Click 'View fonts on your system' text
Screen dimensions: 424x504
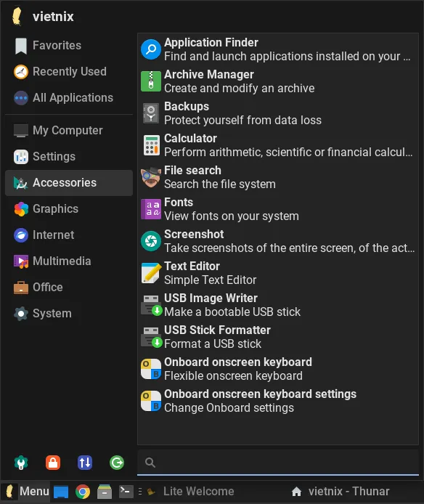click(232, 216)
